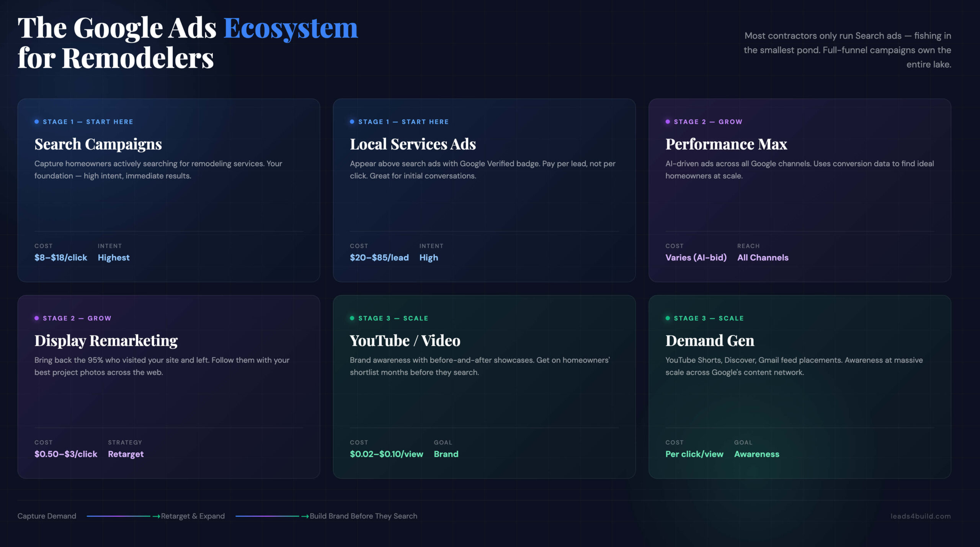Screen dimensions: 980x547
Task: Click the purple dot on Performance Max card
Action: click(668, 122)
